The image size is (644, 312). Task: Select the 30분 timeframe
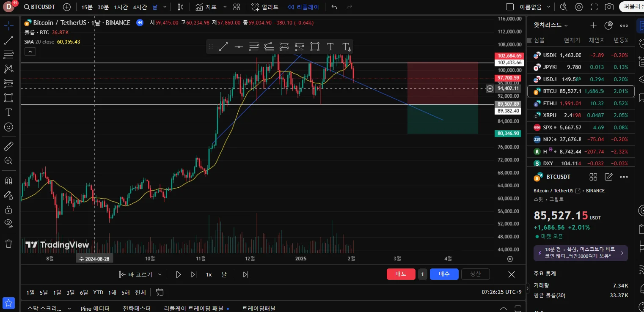pos(103,7)
